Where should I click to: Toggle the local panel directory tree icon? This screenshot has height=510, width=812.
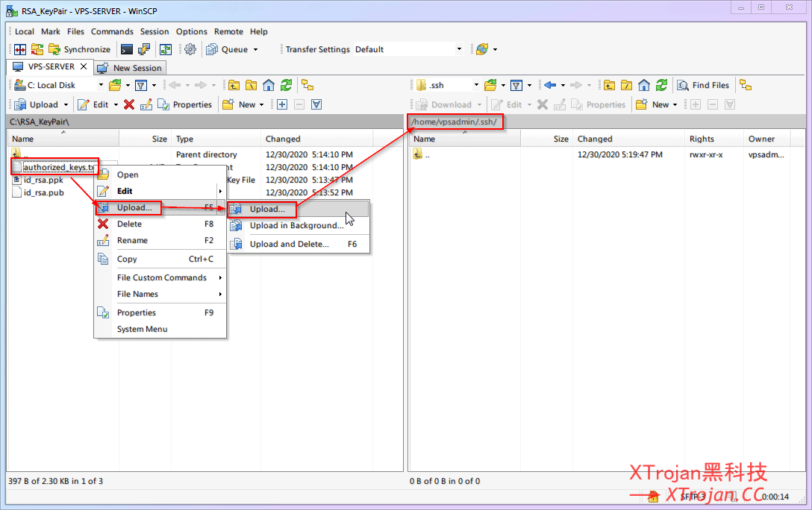pyautogui.click(x=308, y=85)
